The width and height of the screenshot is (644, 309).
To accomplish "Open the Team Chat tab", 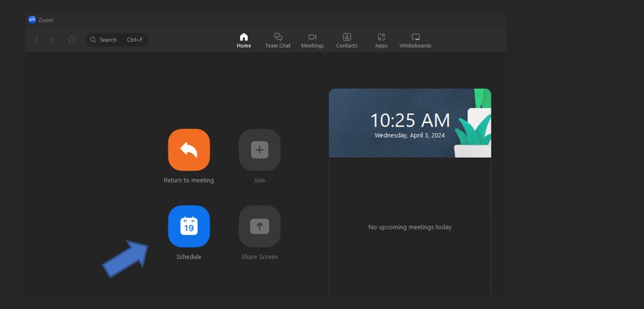I will 278,41.
